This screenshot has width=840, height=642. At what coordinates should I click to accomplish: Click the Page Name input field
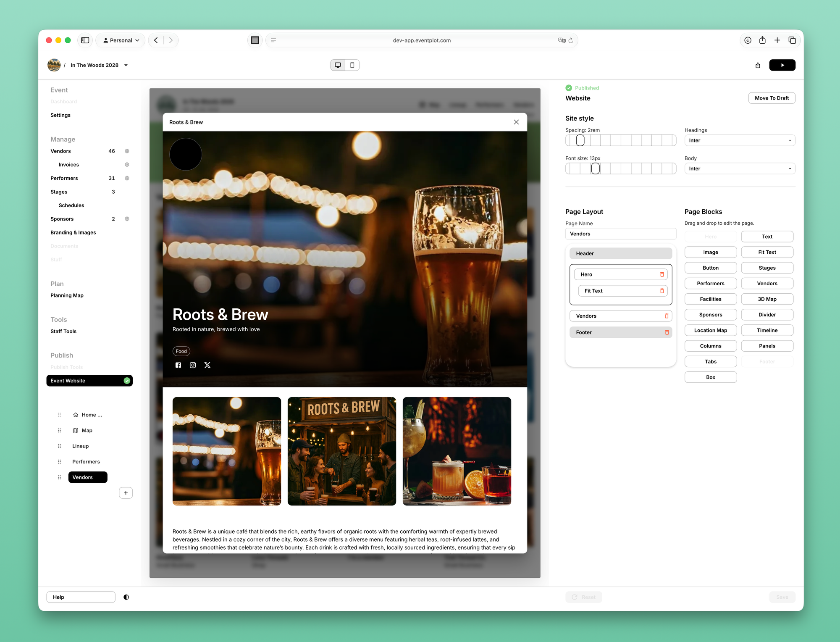pos(620,234)
